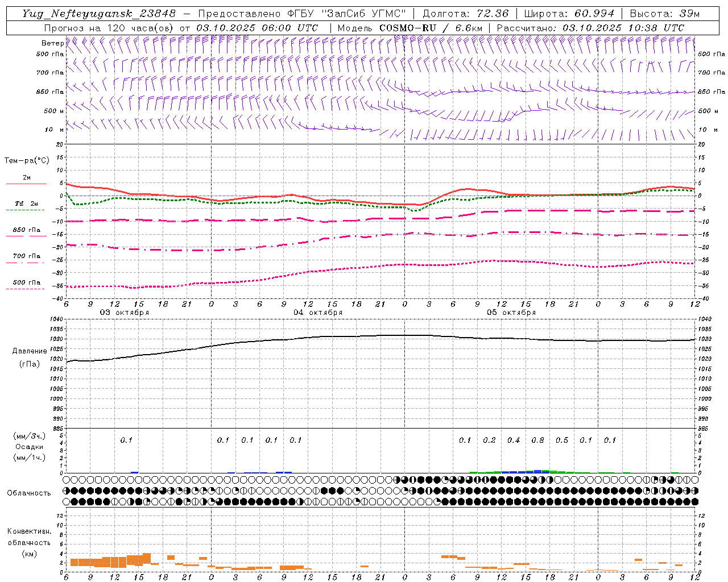The width and height of the screenshot is (728, 582).
Task: Click the 03 октября date label
Action: (125, 313)
